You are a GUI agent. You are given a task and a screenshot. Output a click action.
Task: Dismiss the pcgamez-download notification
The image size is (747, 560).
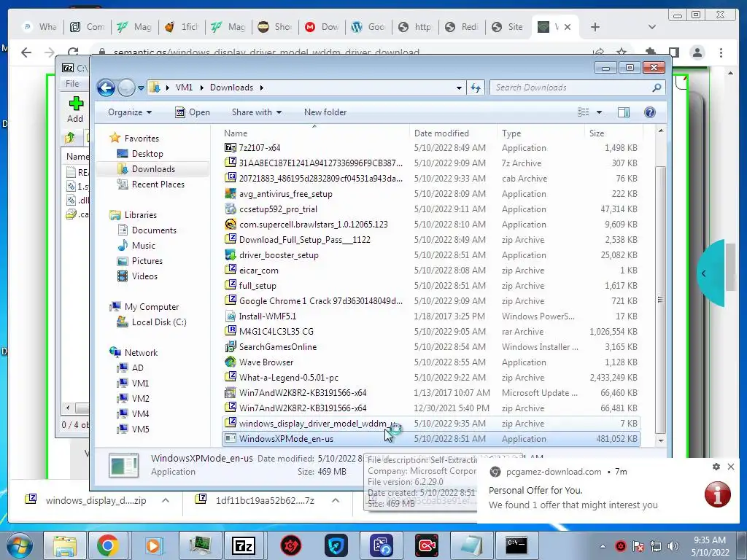coord(731,467)
